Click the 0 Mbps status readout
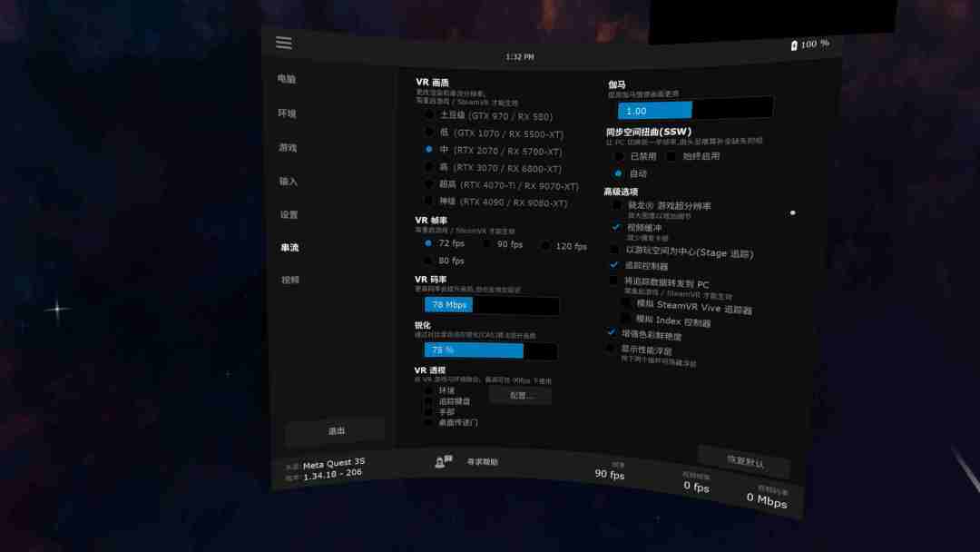Image resolution: width=980 pixels, height=552 pixels. click(x=766, y=499)
